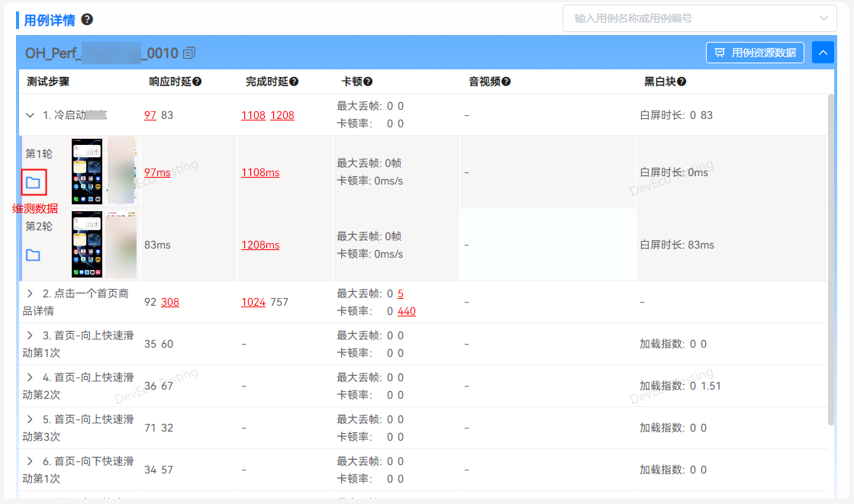Viewport: 854px width, 504px height.
Task: Expand step 3 首页-向上快速滑动第1次
Action: [31, 335]
